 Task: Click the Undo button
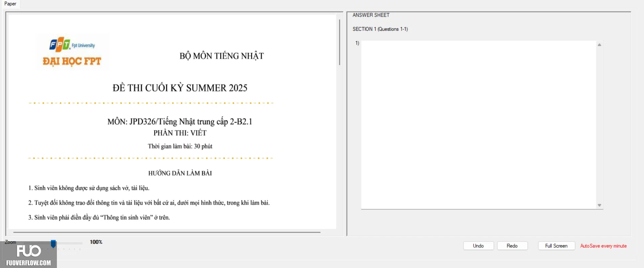coord(478,246)
